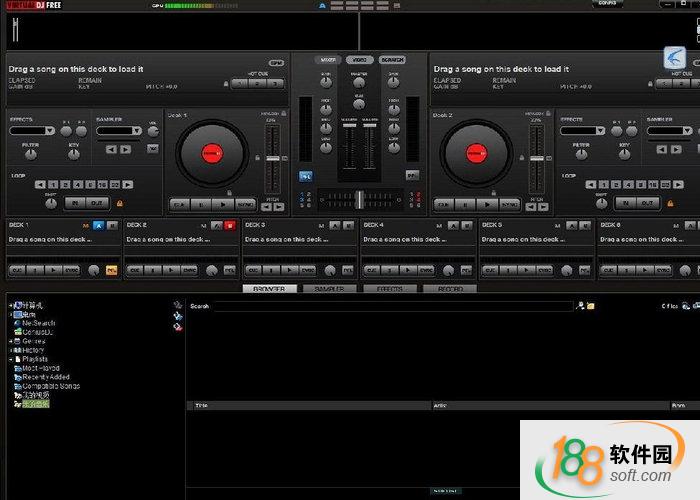Click the SYNC button on Deck 2

pos(510,204)
